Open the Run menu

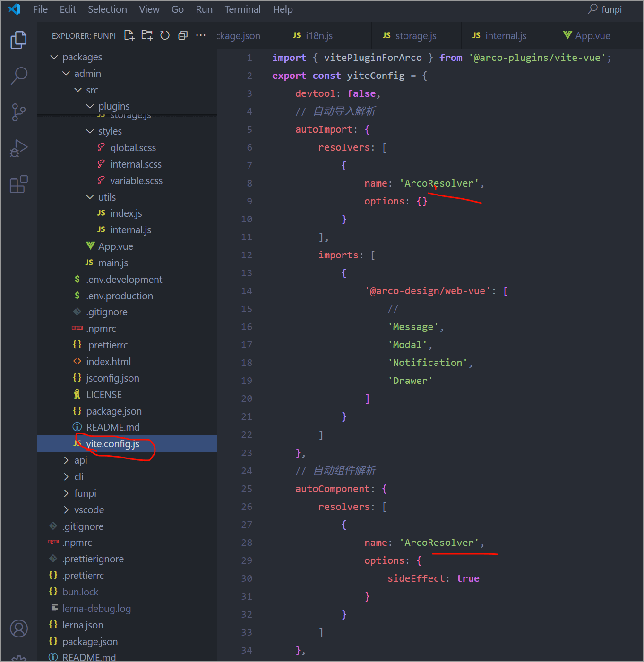(204, 9)
